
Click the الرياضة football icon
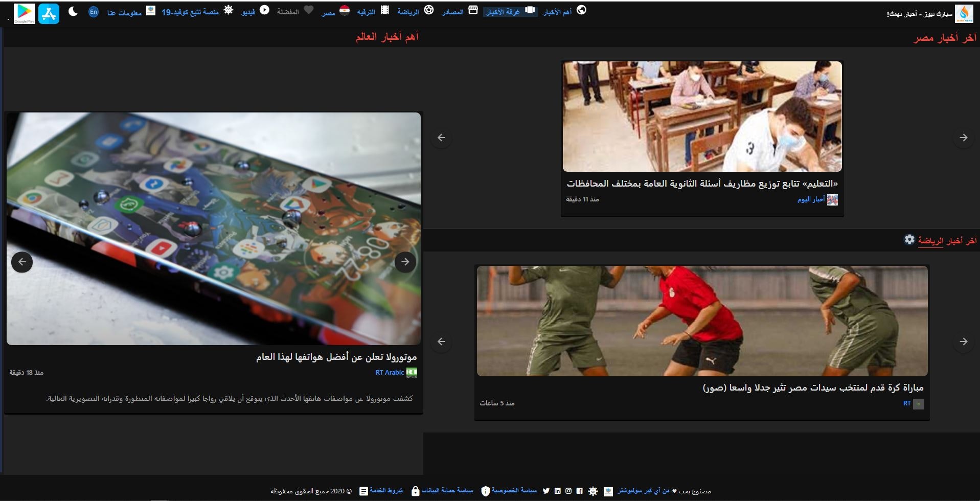[x=428, y=10]
